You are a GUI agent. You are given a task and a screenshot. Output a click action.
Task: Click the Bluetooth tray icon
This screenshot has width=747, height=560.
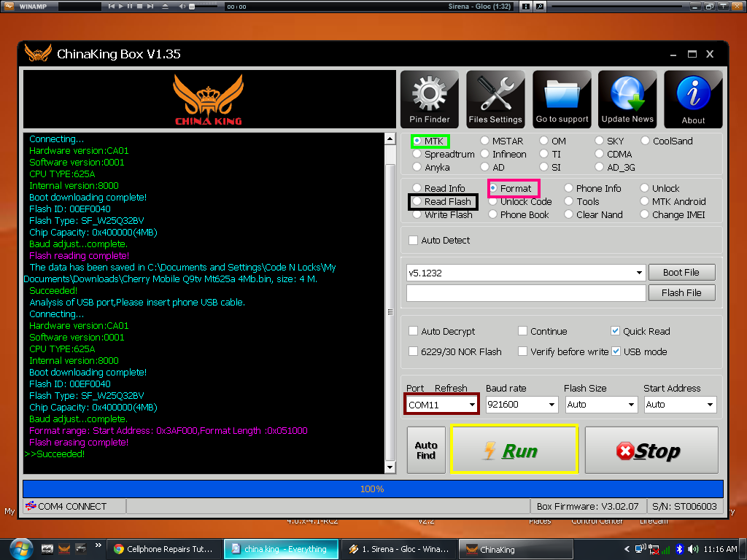click(x=680, y=549)
